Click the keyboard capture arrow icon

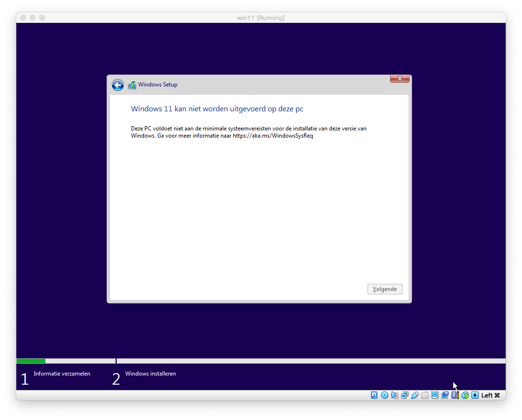(x=475, y=395)
